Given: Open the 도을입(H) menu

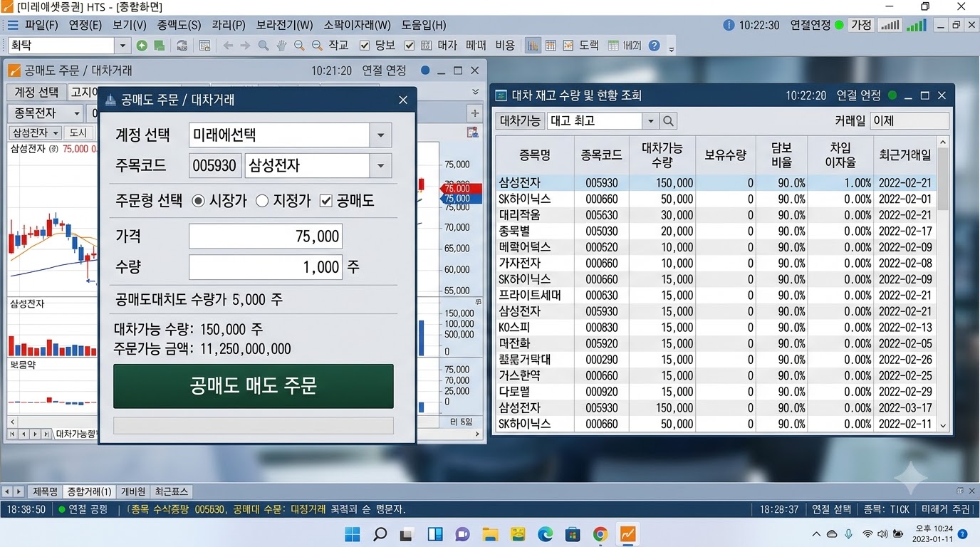Looking at the screenshot, I should [x=424, y=25].
